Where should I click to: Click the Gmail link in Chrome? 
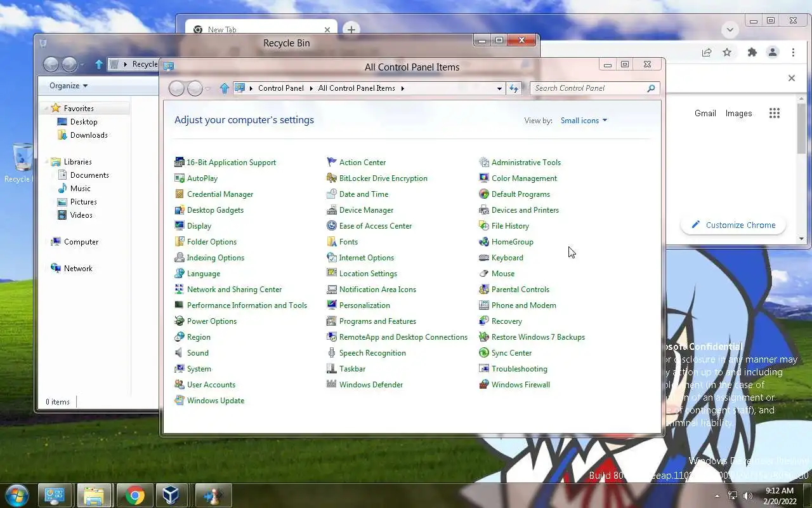(705, 113)
